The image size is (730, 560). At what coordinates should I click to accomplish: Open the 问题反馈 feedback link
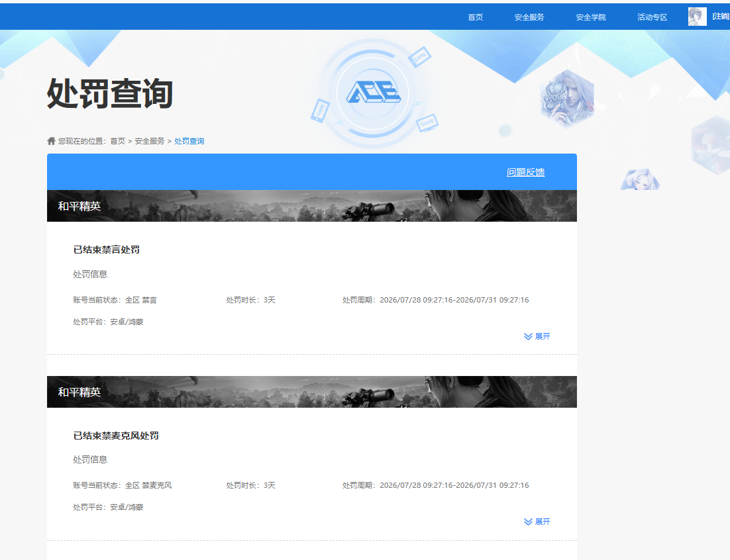(x=525, y=172)
